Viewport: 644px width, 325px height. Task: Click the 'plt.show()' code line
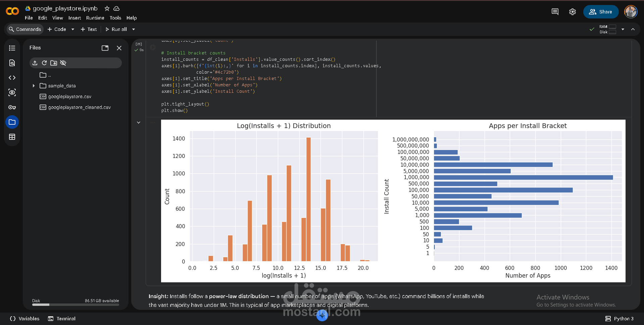click(x=175, y=111)
